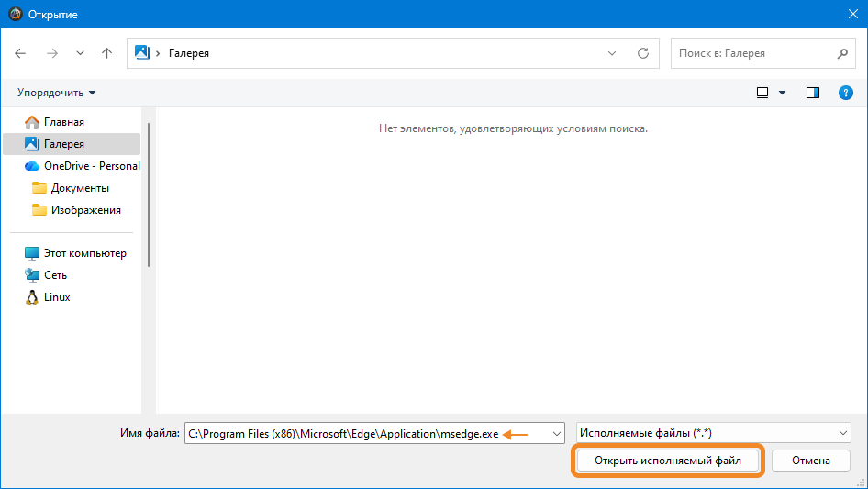Select the Документы folder
Viewport: 868px width, 489px height.
tap(80, 188)
